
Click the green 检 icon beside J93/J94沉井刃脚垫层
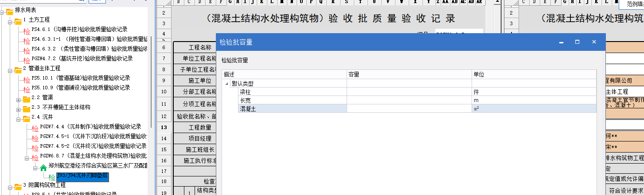coord(52,177)
